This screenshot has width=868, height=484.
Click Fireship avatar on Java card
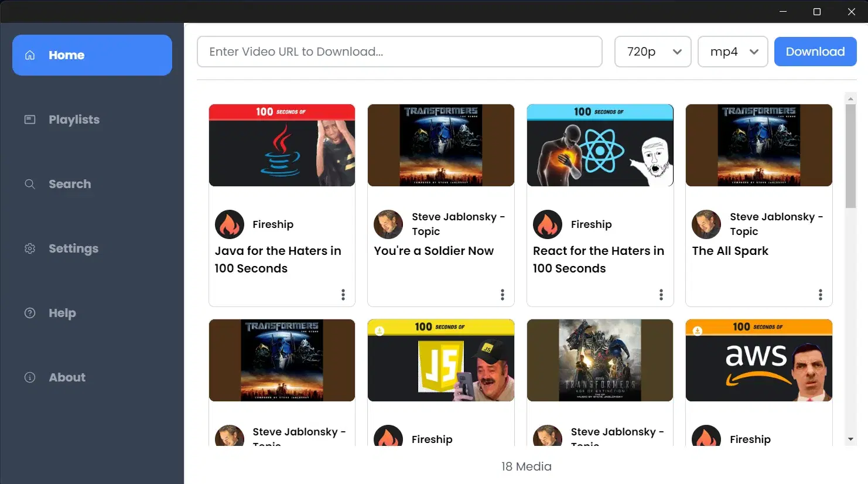230,224
